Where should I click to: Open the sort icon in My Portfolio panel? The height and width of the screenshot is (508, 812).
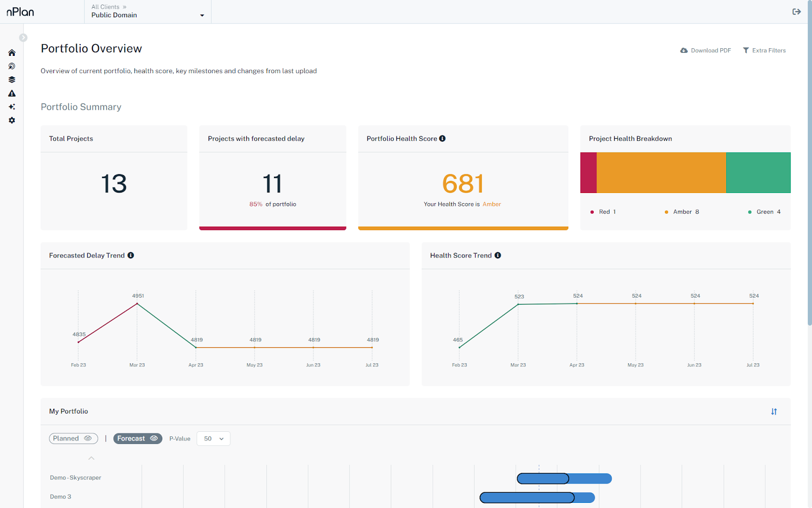click(x=773, y=411)
